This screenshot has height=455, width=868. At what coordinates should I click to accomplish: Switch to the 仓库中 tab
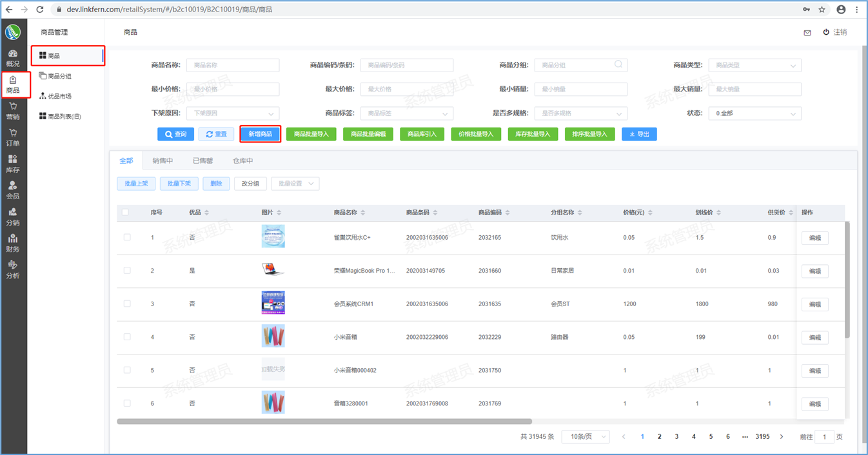[x=242, y=160]
